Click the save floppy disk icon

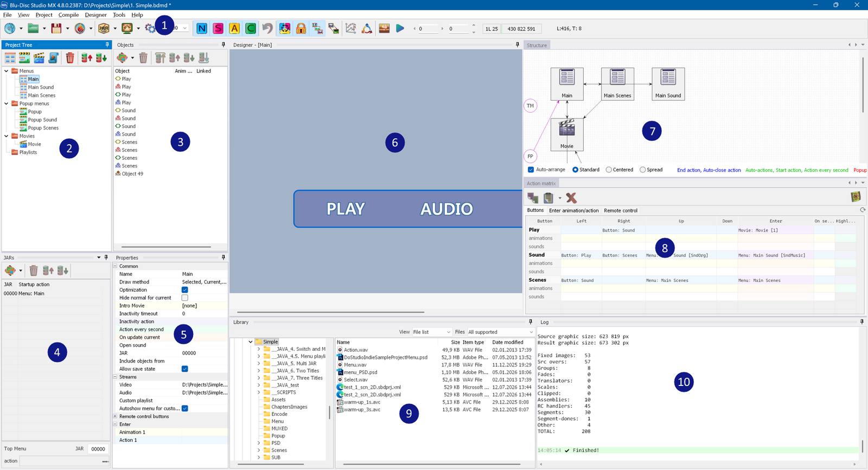coord(56,28)
